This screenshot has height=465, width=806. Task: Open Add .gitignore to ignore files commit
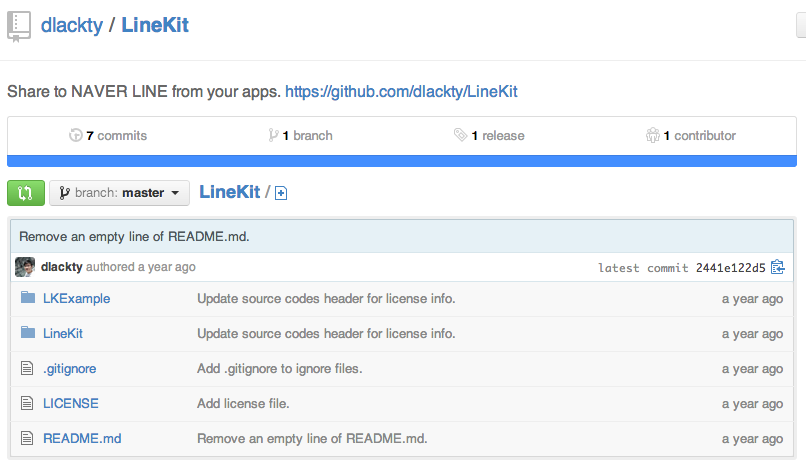280,368
